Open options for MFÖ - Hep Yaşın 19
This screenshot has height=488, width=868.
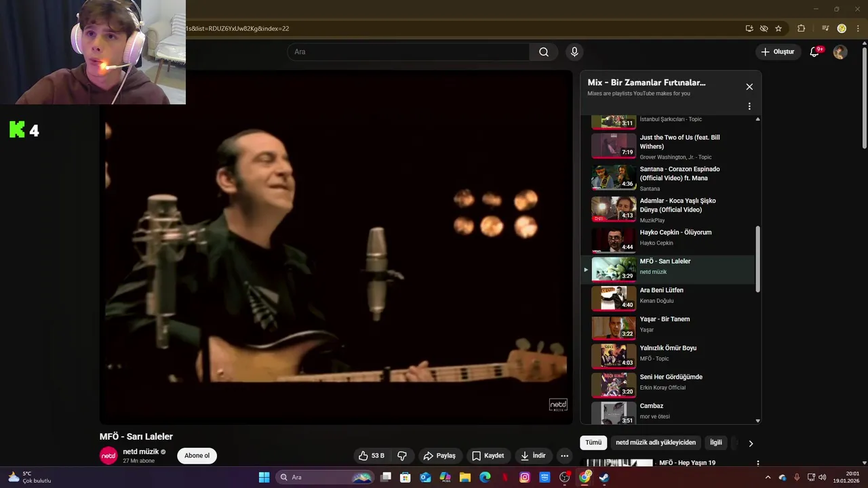(x=757, y=463)
